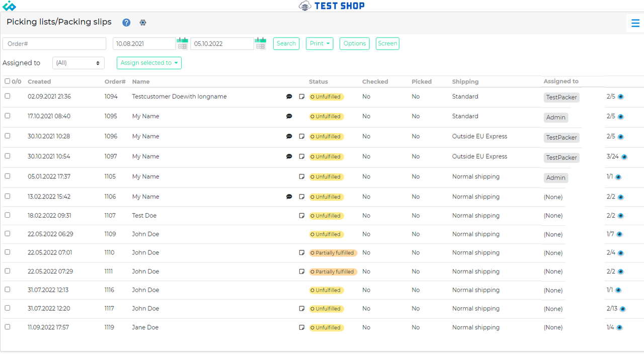Select all orders with the header checkbox
The width and height of the screenshot is (644, 362).
coord(7,80)
